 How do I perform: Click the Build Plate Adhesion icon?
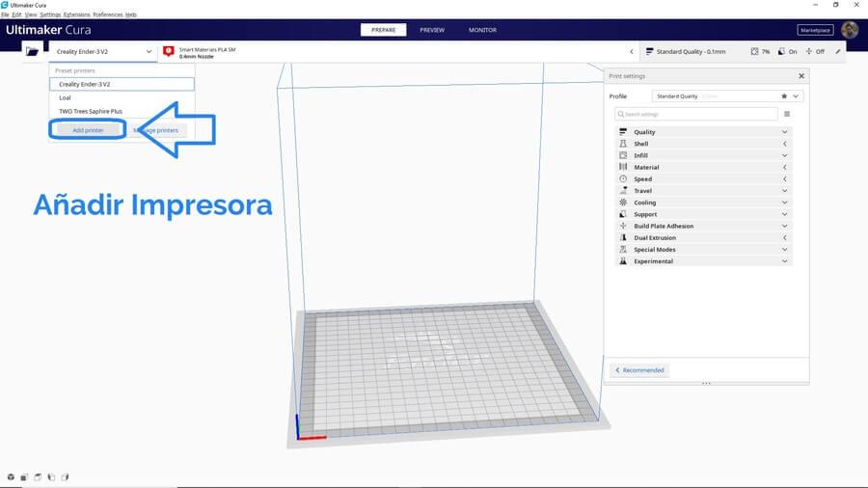click(x=623, y=226)
